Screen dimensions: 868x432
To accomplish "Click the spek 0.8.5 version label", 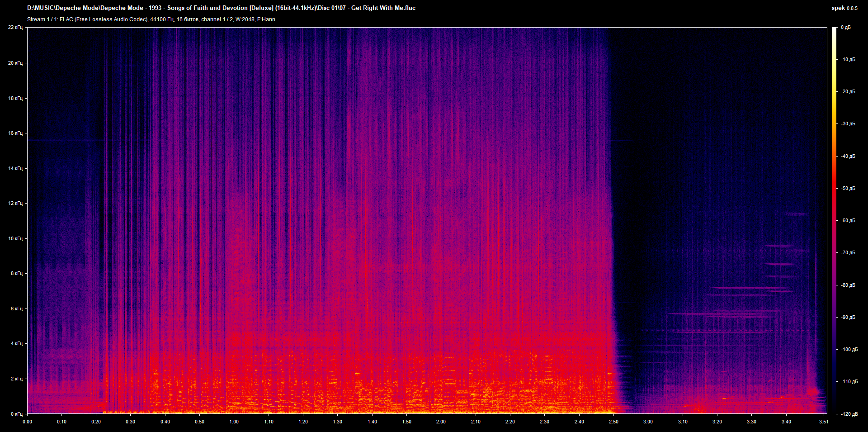I will (x=844, y=8).
